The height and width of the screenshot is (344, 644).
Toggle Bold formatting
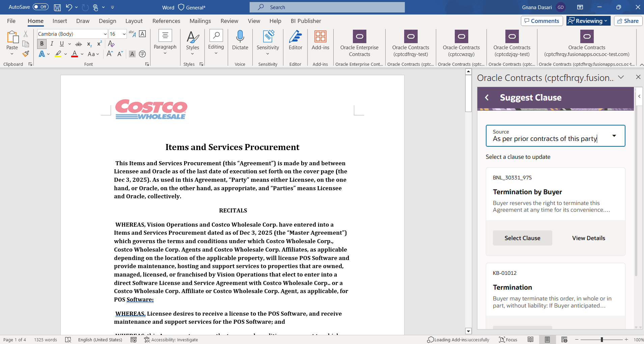click(x=42, y=44)
